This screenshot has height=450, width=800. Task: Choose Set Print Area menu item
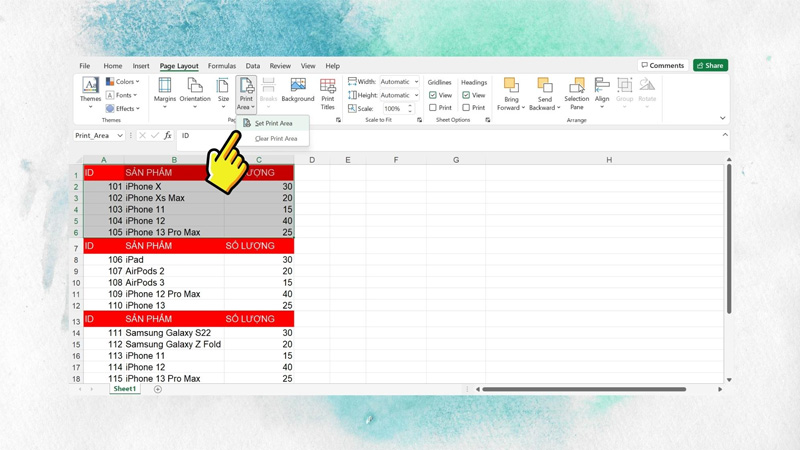point(273,123)
